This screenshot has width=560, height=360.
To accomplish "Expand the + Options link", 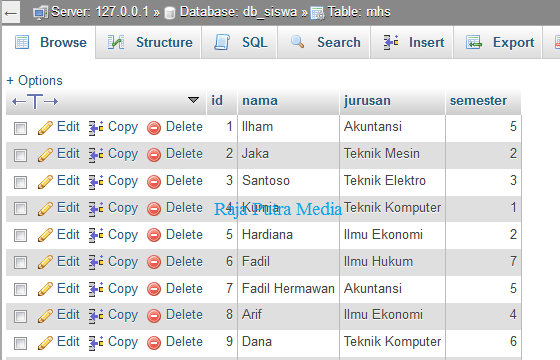I will [x=35, y=80].
